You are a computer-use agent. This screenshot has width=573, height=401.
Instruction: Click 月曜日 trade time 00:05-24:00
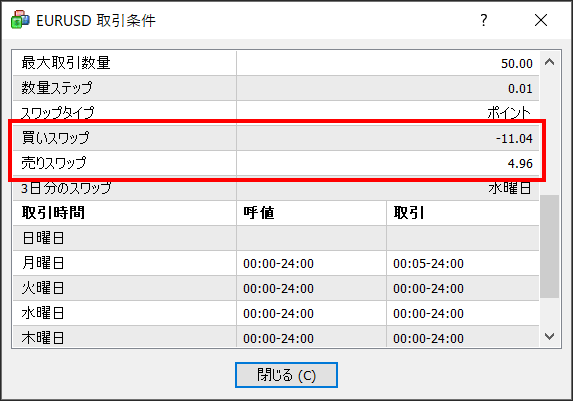click(x=428, y=264)
